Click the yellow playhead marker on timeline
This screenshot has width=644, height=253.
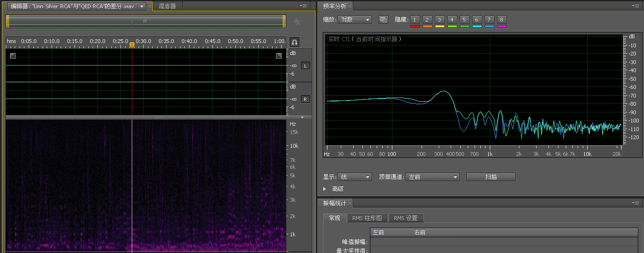[132, 44]
